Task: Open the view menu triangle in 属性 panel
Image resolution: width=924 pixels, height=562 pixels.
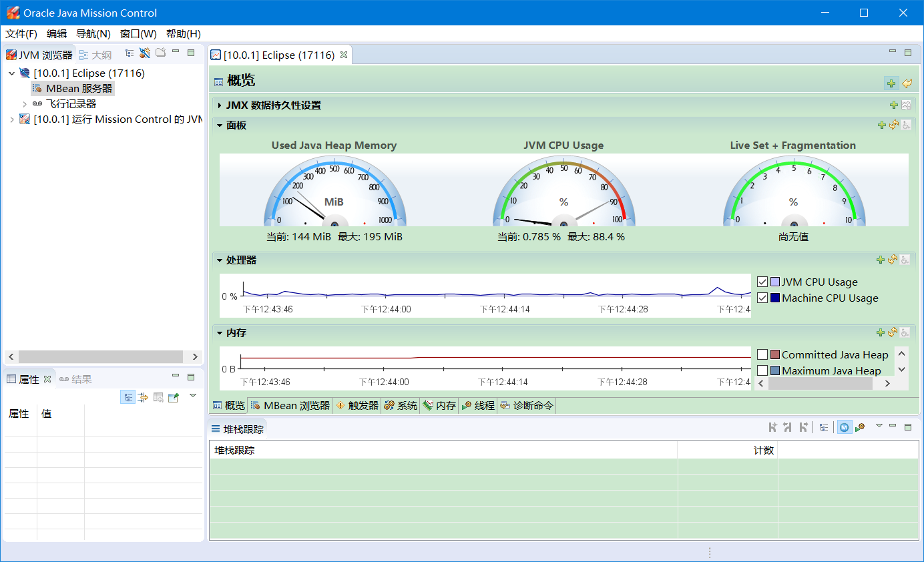Action: tap(193, 396)
